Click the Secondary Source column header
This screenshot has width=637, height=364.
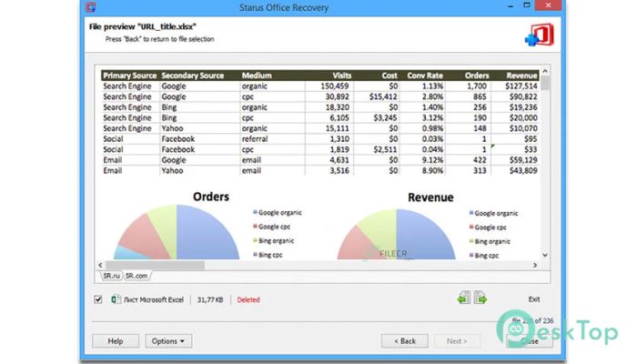coord(193,76)
